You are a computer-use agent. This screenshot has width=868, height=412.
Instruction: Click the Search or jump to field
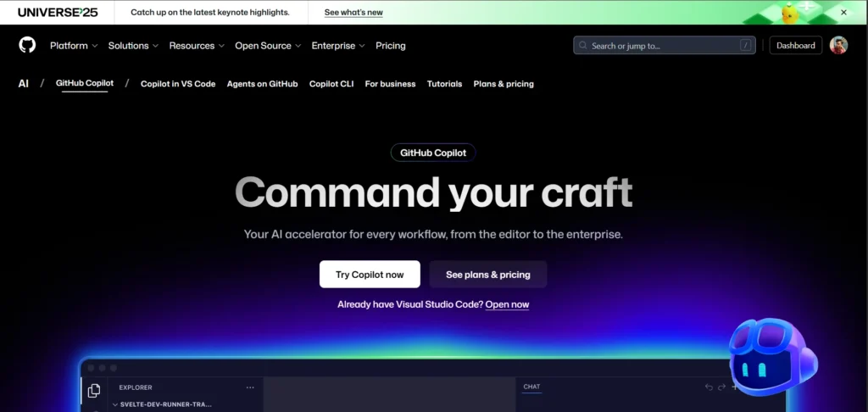point(665,46)
